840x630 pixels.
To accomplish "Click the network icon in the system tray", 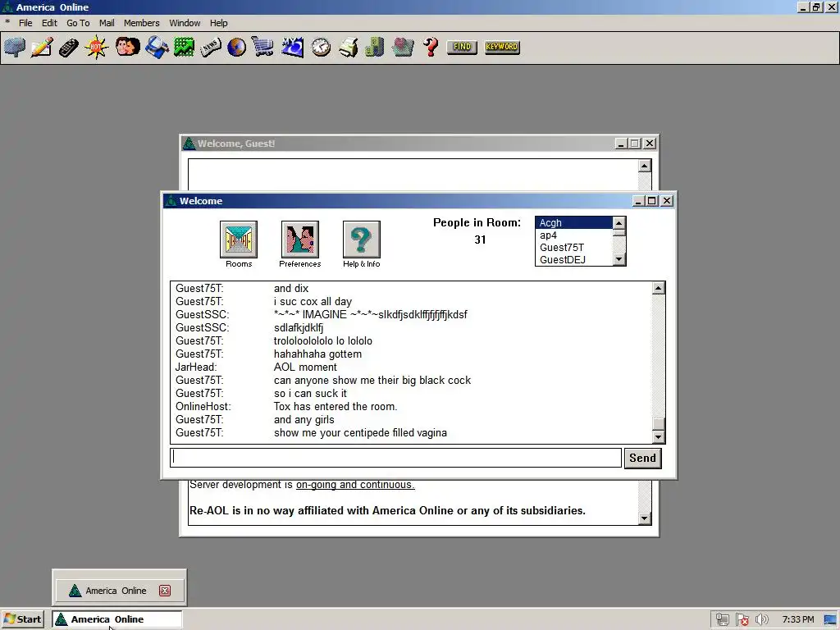I will click(722, 620).
